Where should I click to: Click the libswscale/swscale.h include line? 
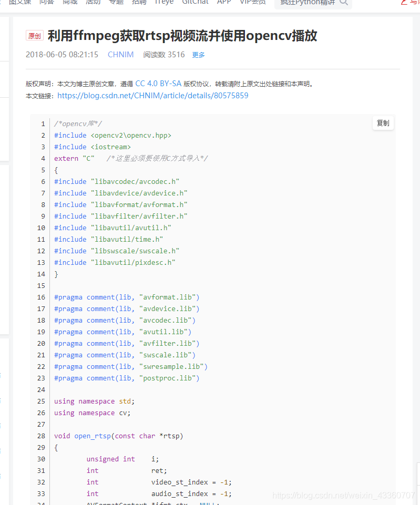117,251
